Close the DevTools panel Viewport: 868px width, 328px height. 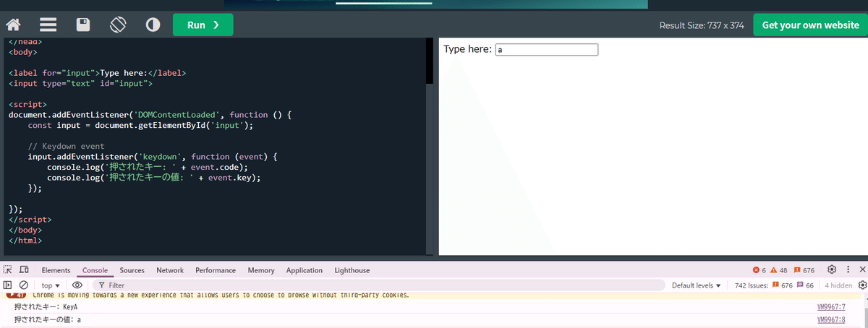(862, 270)
